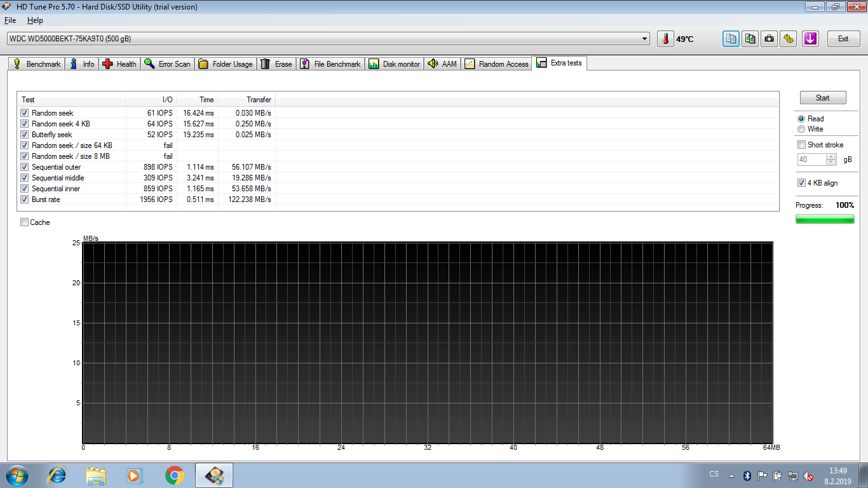Screen dimensions: 868x488
Task: Switch to the File Benchmark tab
Action: (330, 64)
